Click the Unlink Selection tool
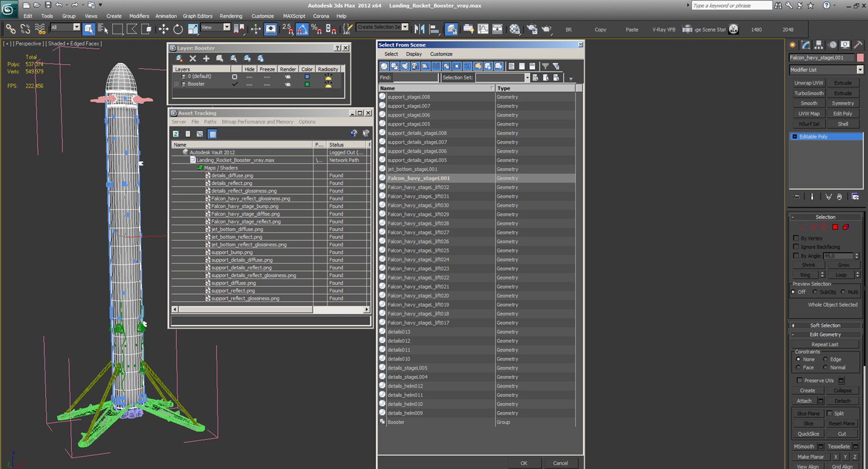 (x=25, y=29)
